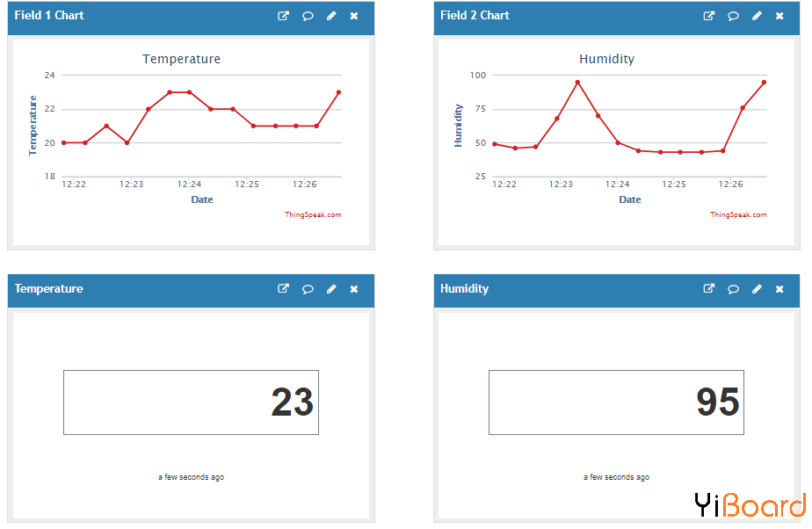Click the Temperature chart title text

pyautogui.click(x=181, y=59)
